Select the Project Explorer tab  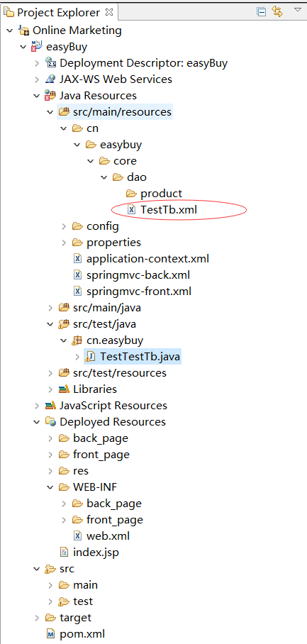[x=59, y=12]
